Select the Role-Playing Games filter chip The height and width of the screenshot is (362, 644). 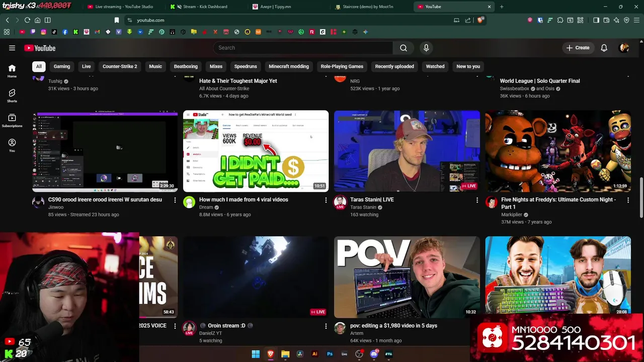pyautogui.click(x=342, y=66)
